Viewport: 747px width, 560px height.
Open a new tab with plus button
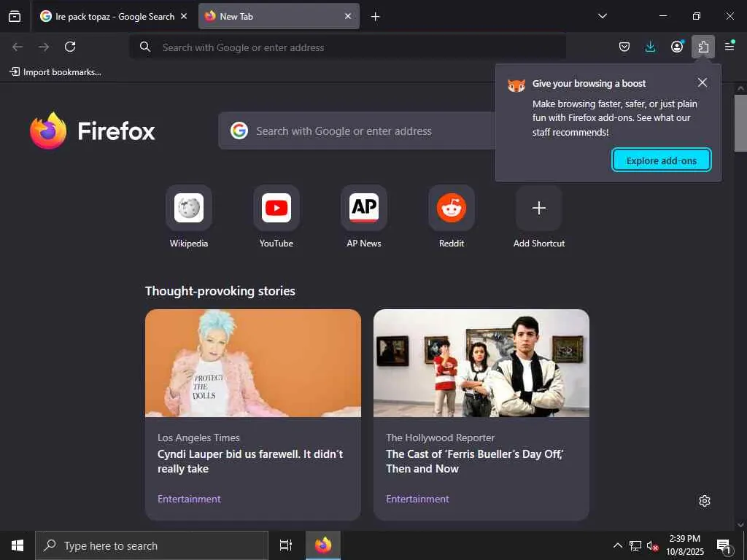(x=376, y=17)
